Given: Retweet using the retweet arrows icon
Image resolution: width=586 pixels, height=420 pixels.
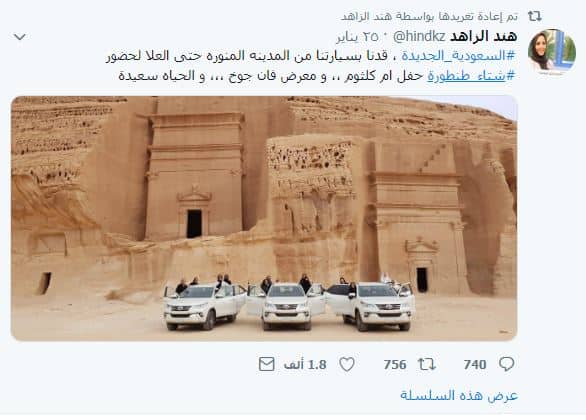Looking at the screenshot, I should [426, 364].
